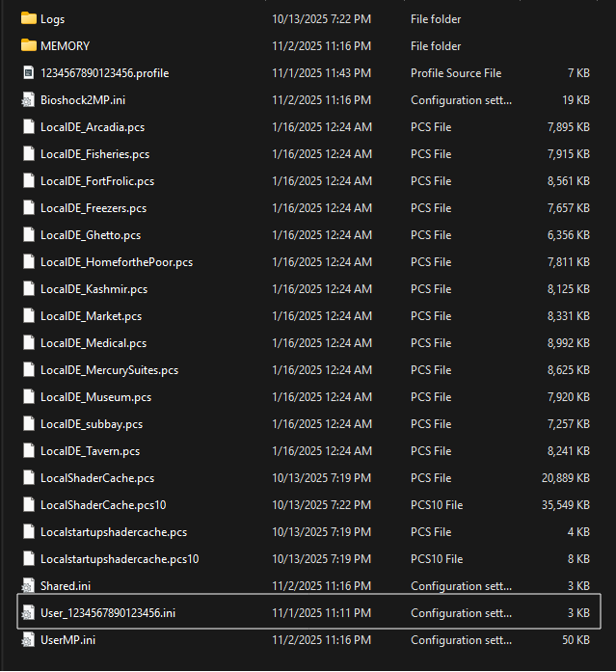Click the LocalShaderCache.pcs10 file icon
Screen dimensions: 616x672
click(x=28, y=504)
